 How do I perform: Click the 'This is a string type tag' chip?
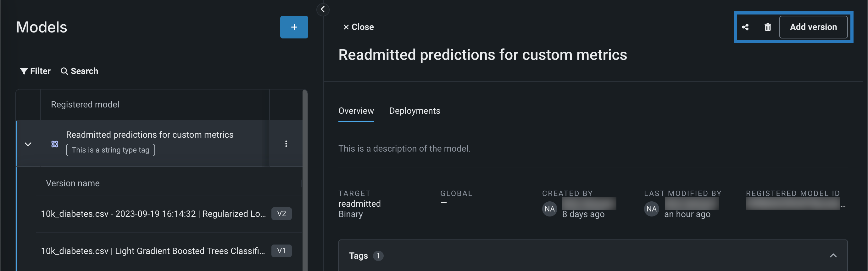(110, 150)
